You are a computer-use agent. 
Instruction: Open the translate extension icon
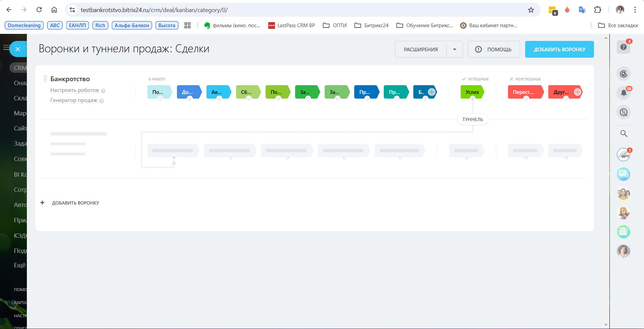pyautogui.click(x=582, y=10)
